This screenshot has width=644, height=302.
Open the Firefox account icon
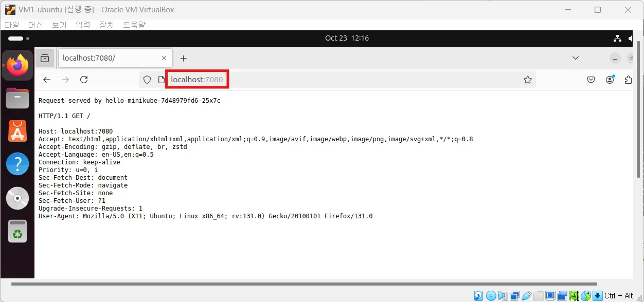[x=610, y=80]
